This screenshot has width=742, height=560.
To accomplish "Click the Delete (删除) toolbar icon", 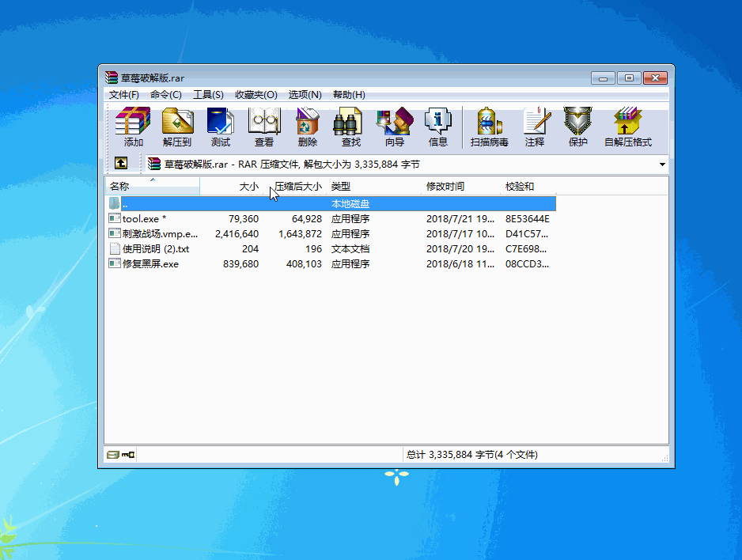I will (x=307, y=127).
